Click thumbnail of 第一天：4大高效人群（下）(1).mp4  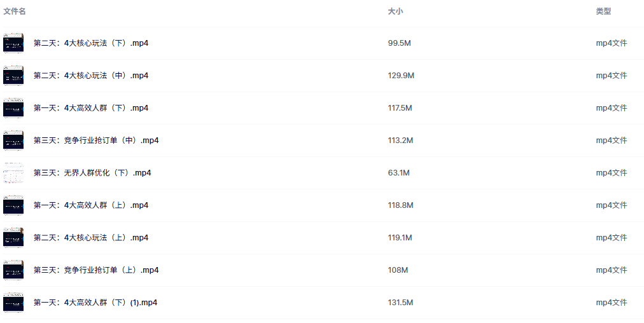click(x=13, y=303)
